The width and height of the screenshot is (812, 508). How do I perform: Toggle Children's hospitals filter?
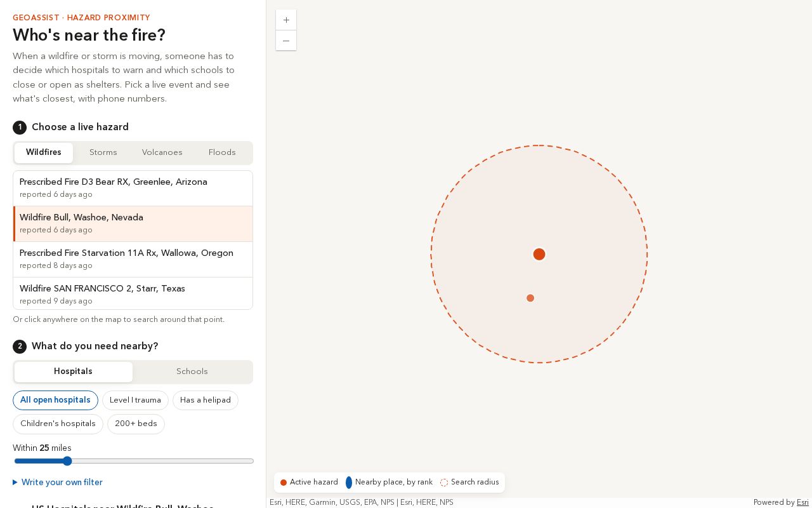(58, 424)
